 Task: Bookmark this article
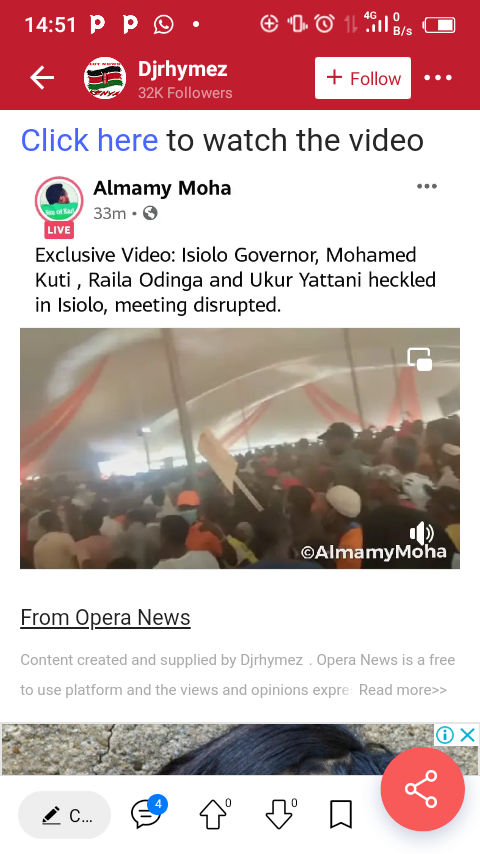(341, 815)
